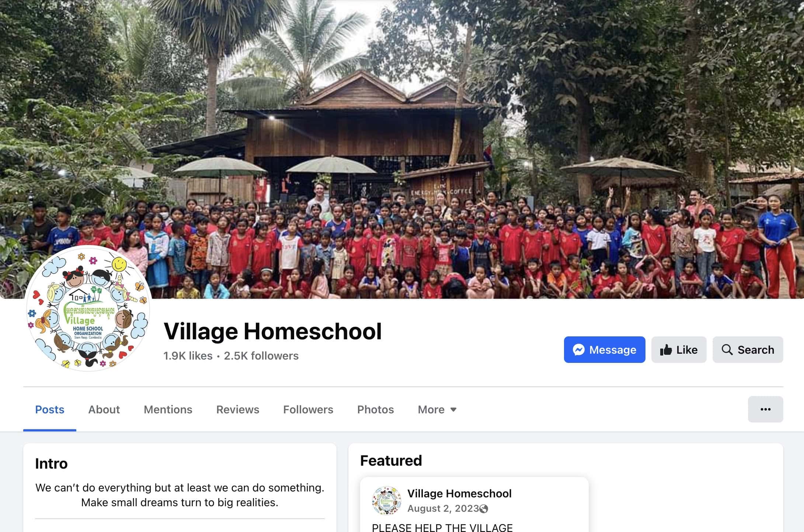Open the cover photo of children group
Viewport: 804px width, 532px height.
click(x=402, y=149)
